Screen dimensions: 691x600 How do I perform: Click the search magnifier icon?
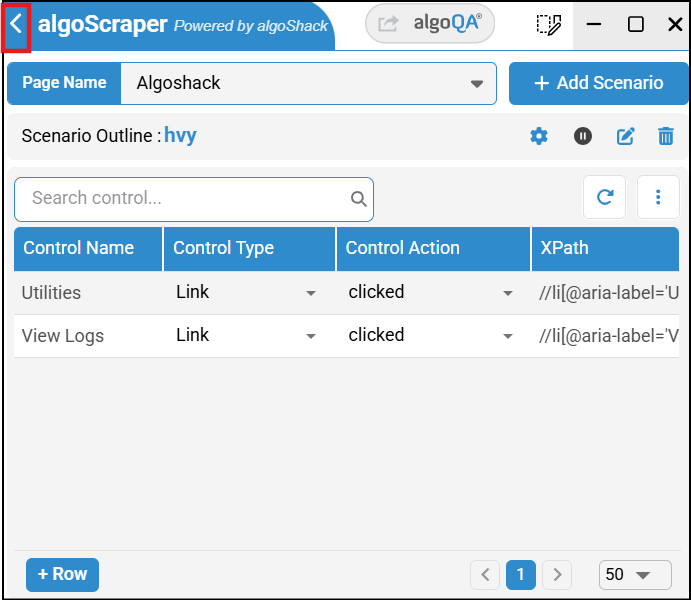[358, 199]
